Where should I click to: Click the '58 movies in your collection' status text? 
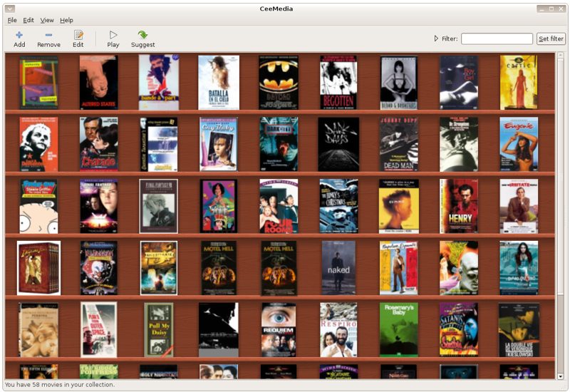[x=59, y=384]
